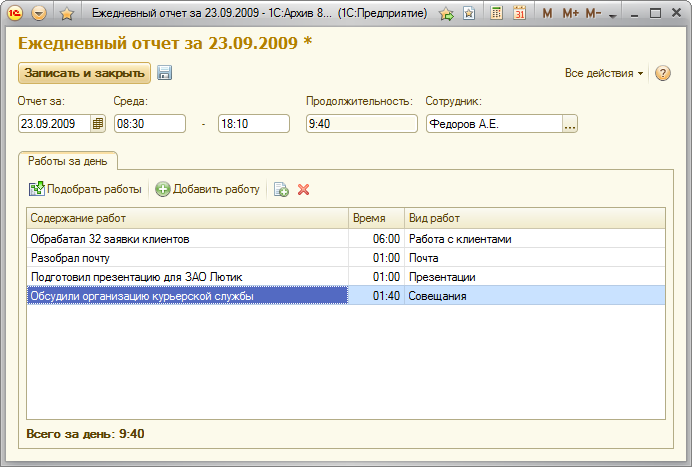Click the save (floppy disk) icon
The image size is (692, 467).
[x=165, y=73]
